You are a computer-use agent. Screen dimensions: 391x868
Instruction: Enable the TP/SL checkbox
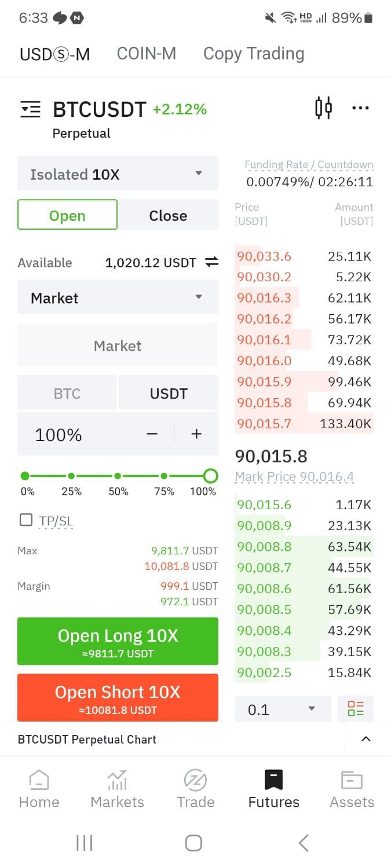[26, 520]
